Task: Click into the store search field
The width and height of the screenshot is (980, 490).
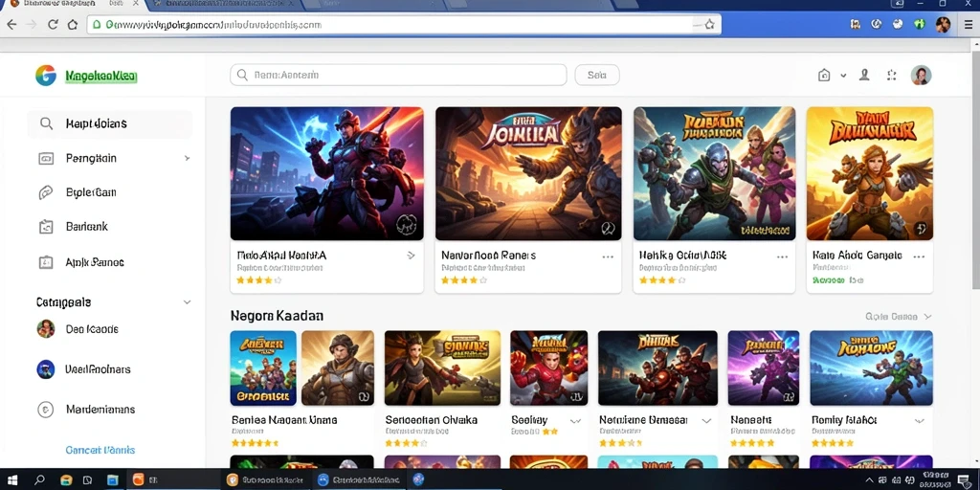Action: pos(398,75)
